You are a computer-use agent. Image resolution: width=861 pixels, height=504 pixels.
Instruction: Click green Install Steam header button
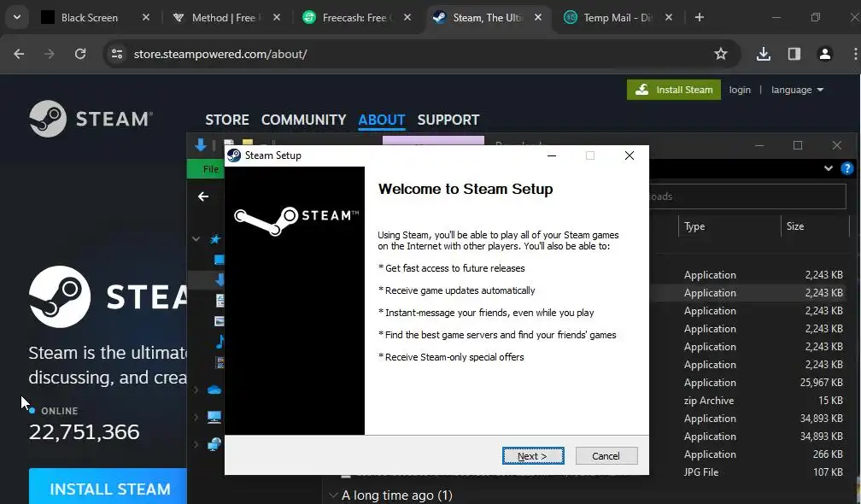(x=674, y=90)
